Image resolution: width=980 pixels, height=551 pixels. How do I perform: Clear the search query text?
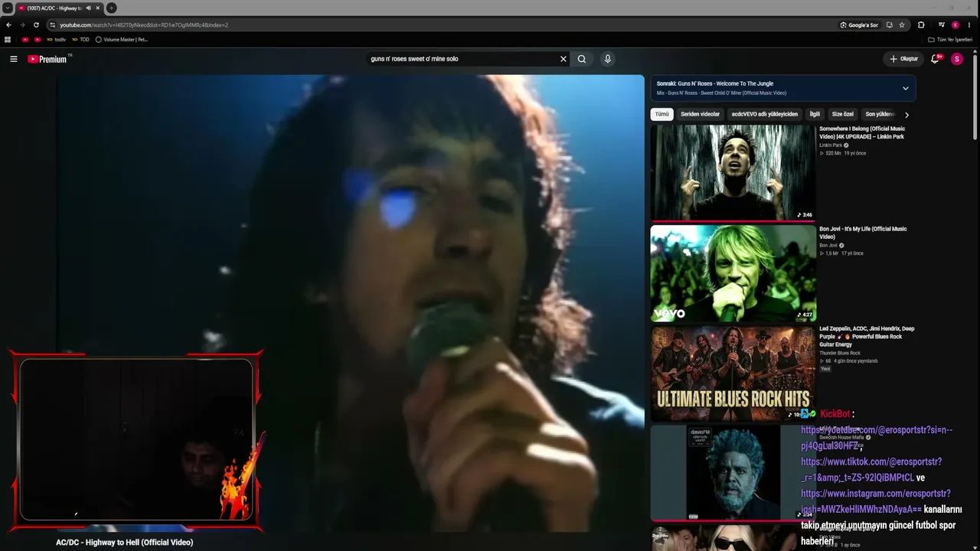point(563,59)
